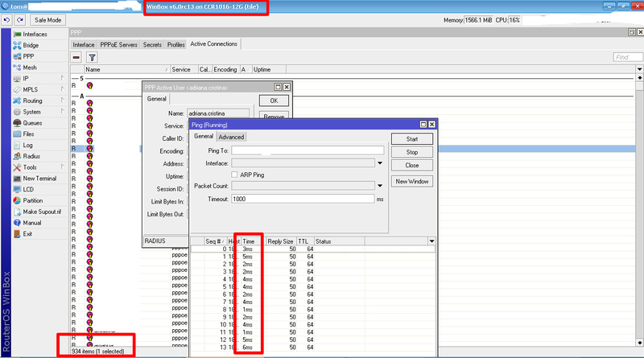Screen dimensions: 644x358
Task: Sort connections by Uptime column
Action: coord(269,69)
